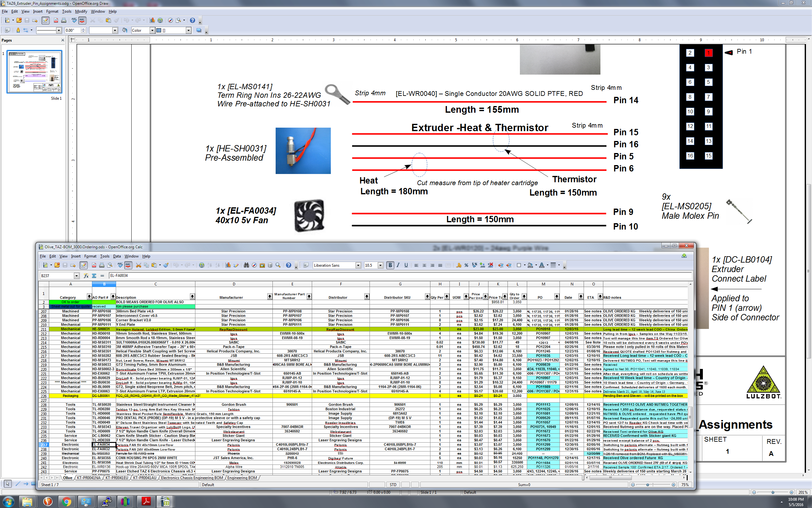Open the Category column filter dropdown

(89, 297)
